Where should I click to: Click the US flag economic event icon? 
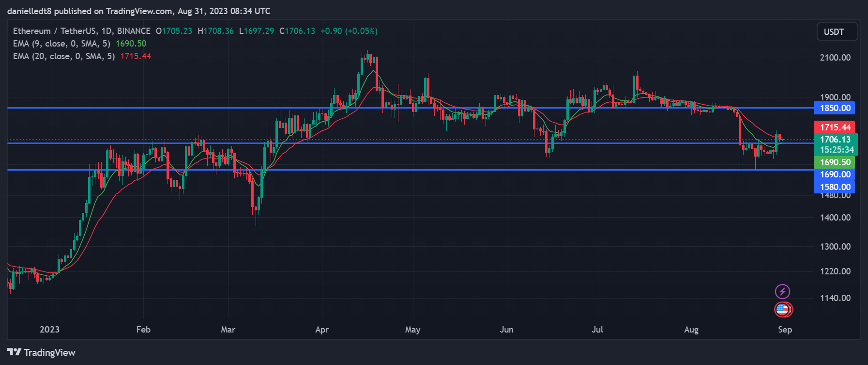coord(783,309)
